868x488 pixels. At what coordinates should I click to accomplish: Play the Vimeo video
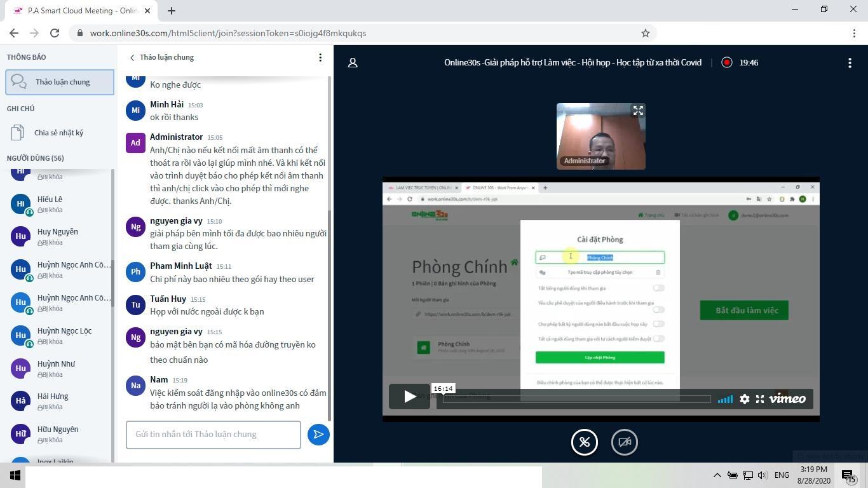pyautogui.click(x=409, y=397)
